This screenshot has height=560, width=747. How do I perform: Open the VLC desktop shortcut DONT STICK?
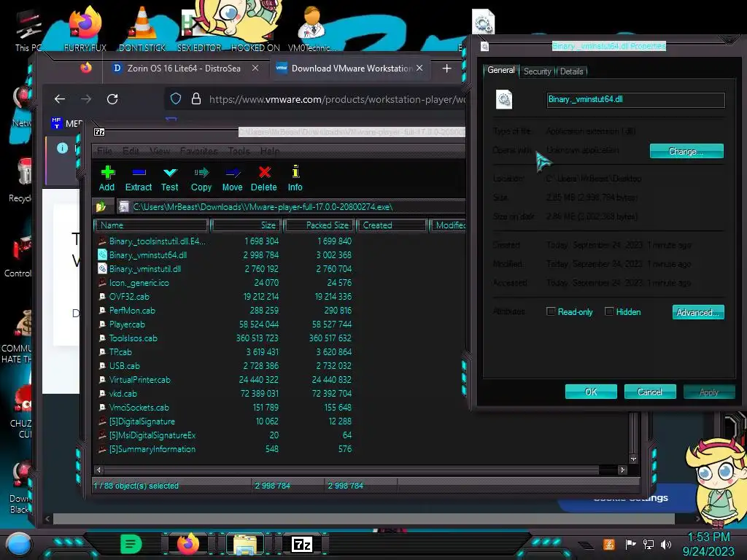pos(142,28)
